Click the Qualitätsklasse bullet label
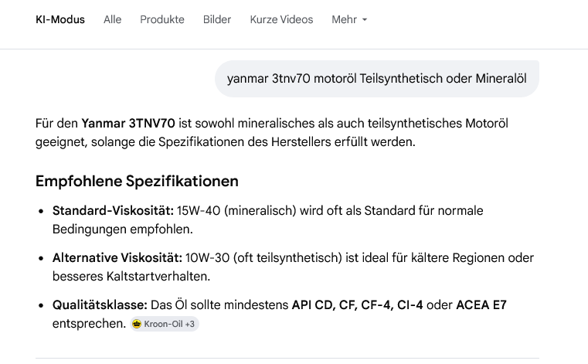The image size is (588, 364). [100, 305]
